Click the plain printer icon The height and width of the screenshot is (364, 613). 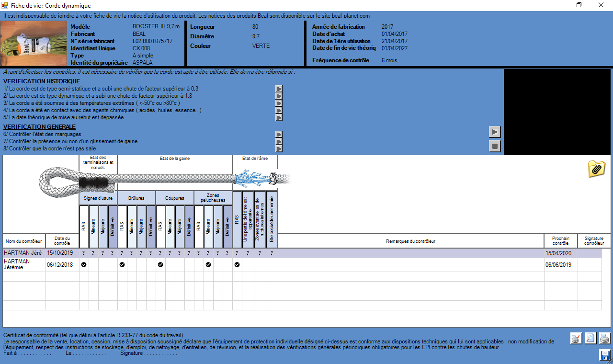click(605, 338)
